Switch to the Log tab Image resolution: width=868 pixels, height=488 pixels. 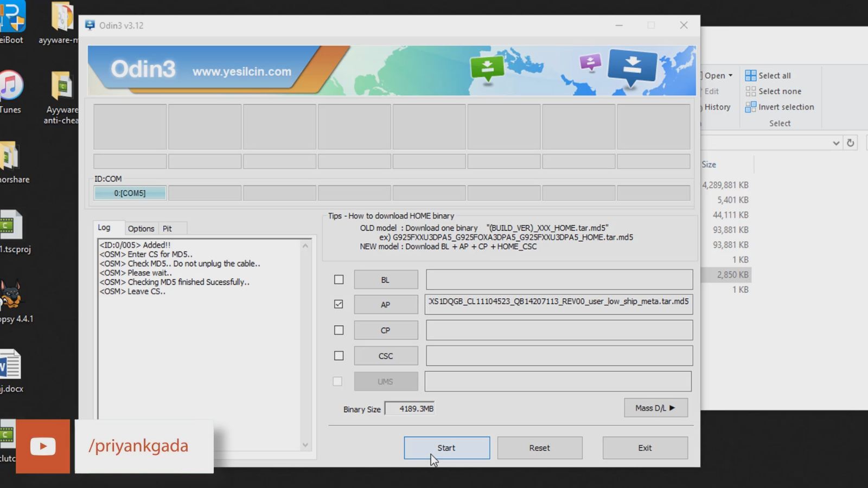tap(104, 228)
